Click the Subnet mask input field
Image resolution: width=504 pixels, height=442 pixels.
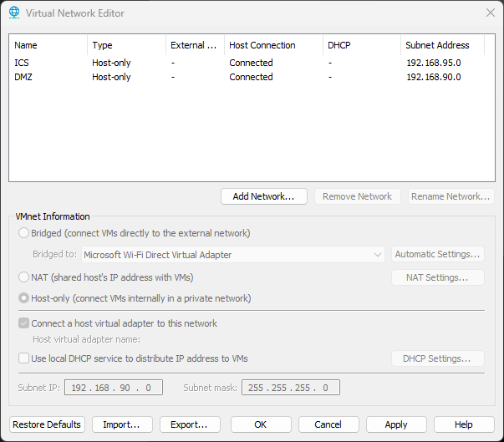coord(291,388)
